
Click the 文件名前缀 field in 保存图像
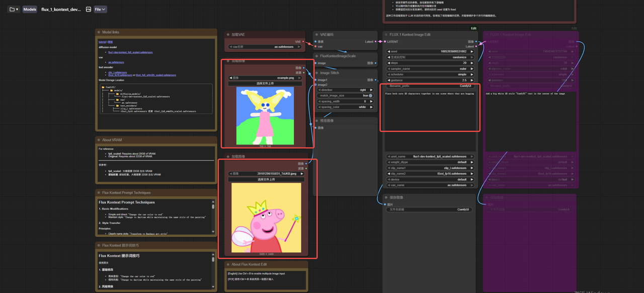430,209
